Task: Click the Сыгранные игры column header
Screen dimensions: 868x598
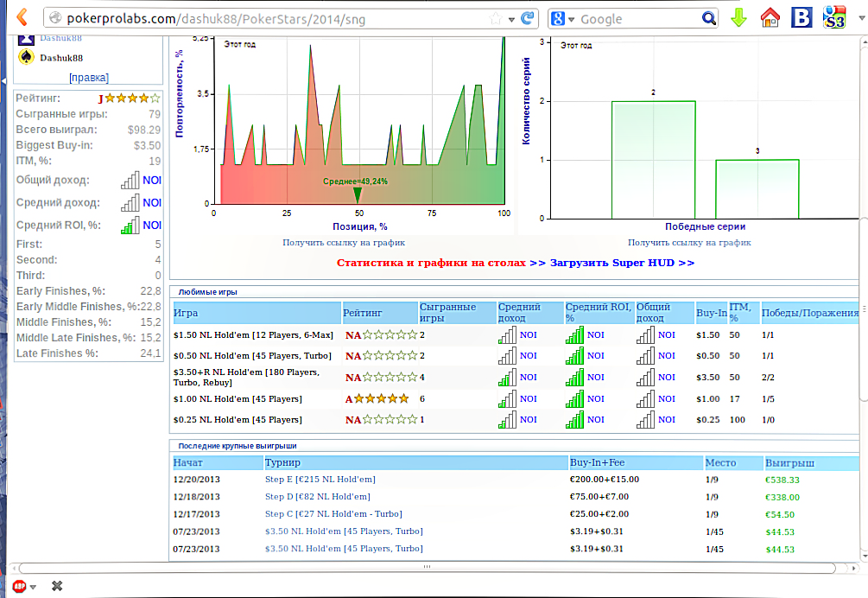Action: pos(457,313)
